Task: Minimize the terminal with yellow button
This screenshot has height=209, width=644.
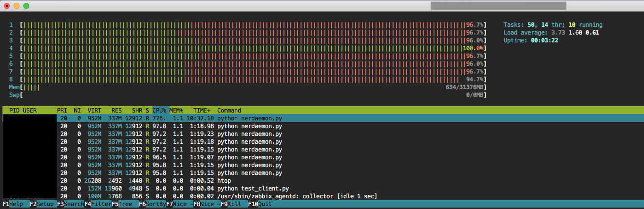Action: pyautogui.click(x=17, y=6)
